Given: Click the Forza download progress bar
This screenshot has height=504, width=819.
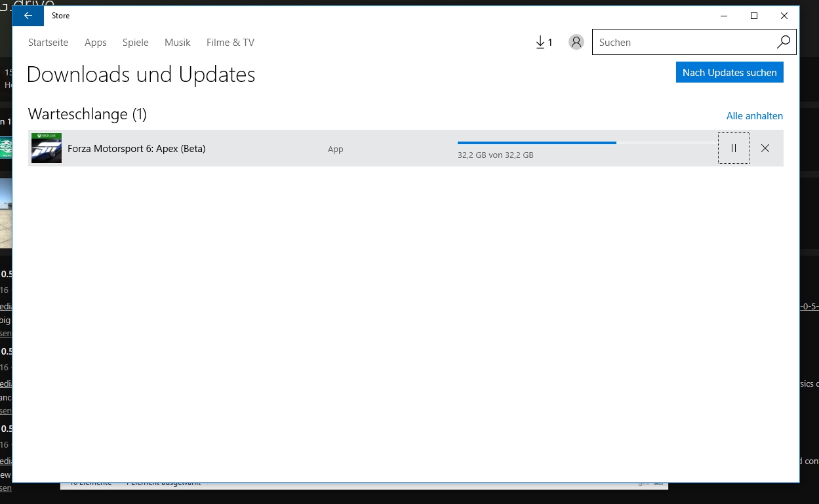Looking at the screenshot, I should (x=587, y=142).
